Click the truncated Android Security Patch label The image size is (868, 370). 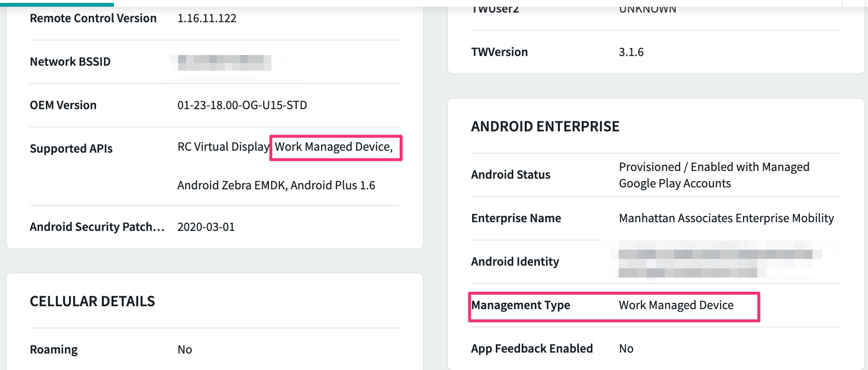click(97, 227)
